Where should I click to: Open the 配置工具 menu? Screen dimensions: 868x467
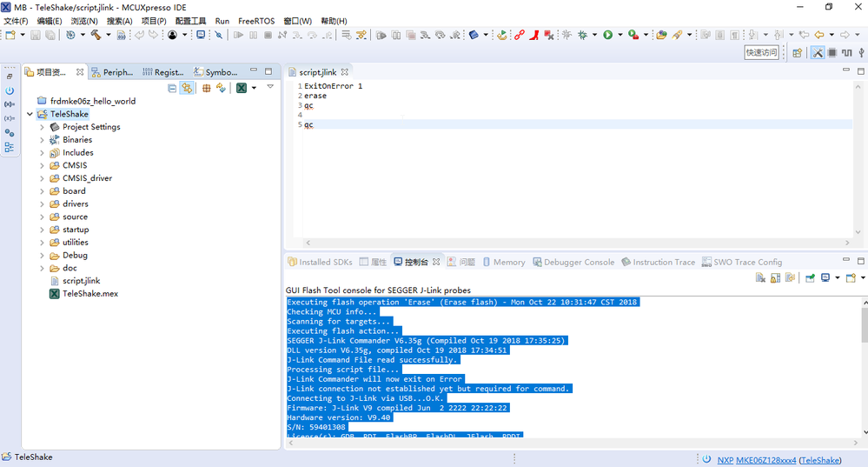[190, 21]
